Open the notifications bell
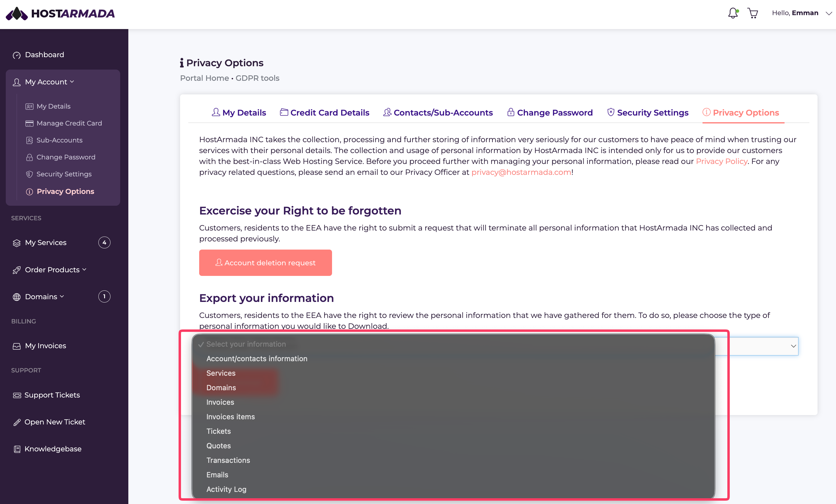This screenshot has width=836, height=504. click(x=733, y=13)
